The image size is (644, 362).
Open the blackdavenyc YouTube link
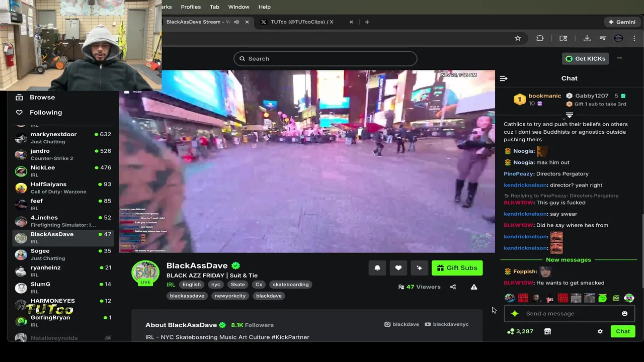[447, 324]
